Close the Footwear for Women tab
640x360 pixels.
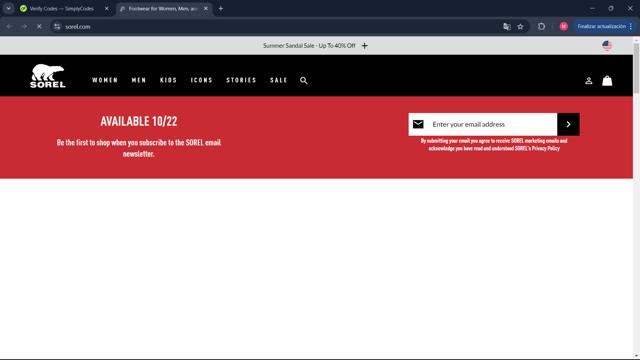[206, 9]
